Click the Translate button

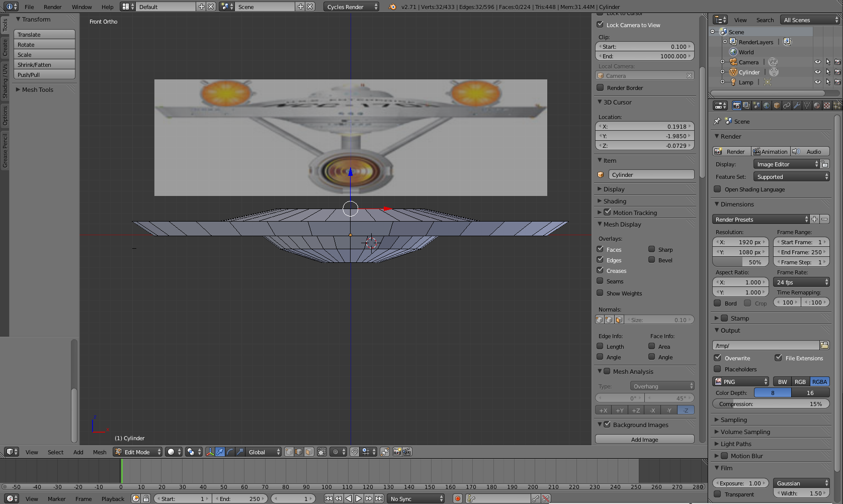click(x=45, y=35)
